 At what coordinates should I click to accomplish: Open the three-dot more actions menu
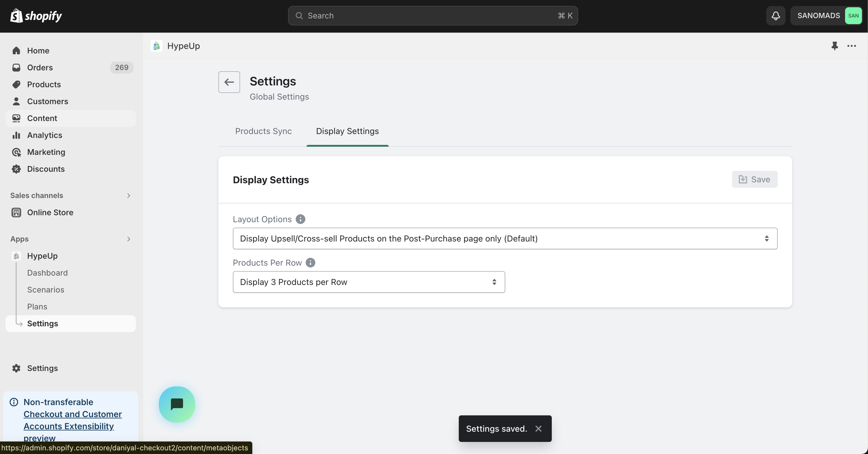point(851,46)
